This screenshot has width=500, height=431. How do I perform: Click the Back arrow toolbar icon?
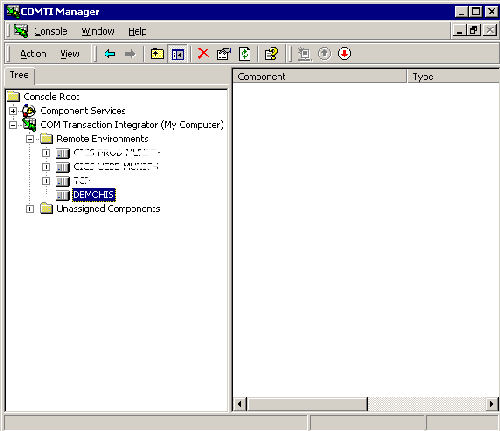tap(110, 54)
